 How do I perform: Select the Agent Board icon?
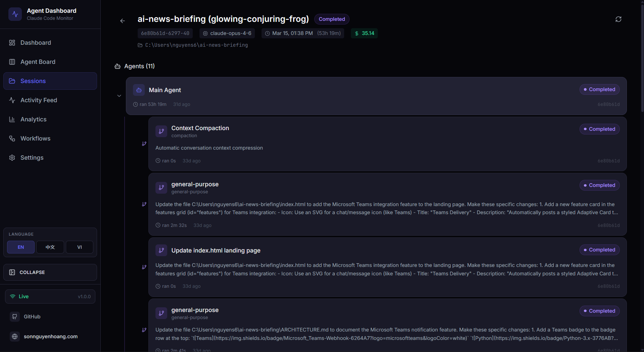[x=12, y=62]
